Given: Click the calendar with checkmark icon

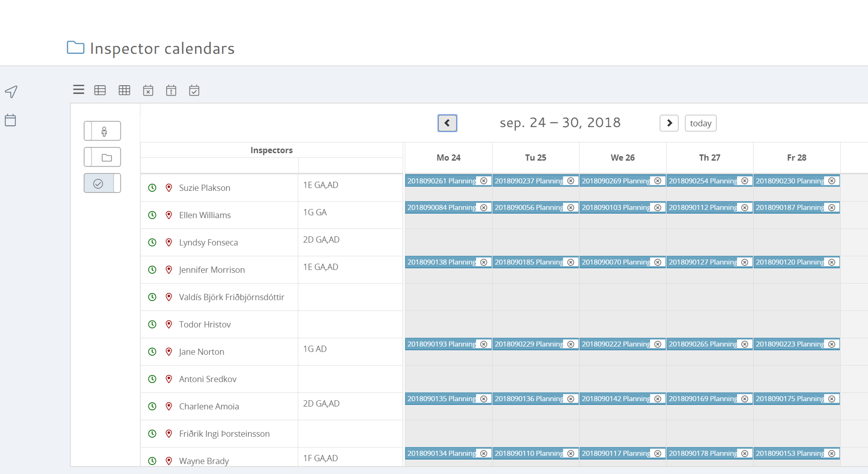Looking at the screenshot, I should pos(194,90).
